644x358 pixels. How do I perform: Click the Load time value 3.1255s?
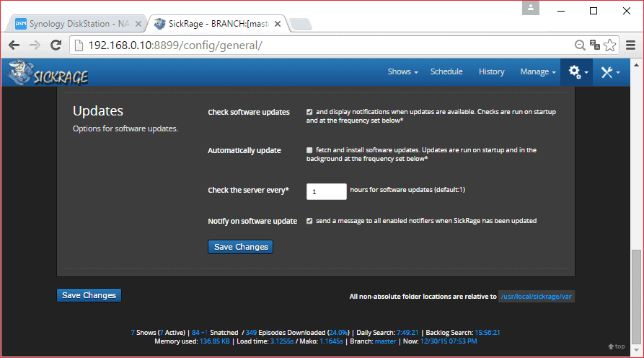click(282, 341)
